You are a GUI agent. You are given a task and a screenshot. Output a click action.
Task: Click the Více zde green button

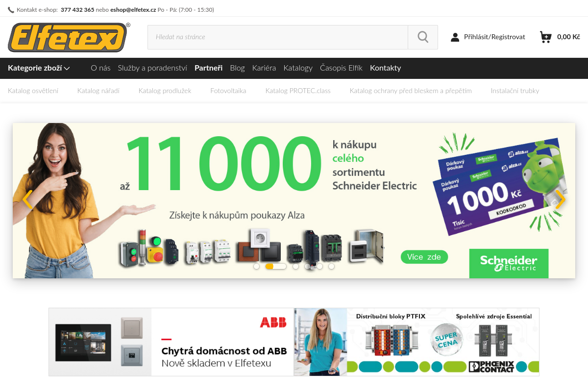(x=424, y=257)
